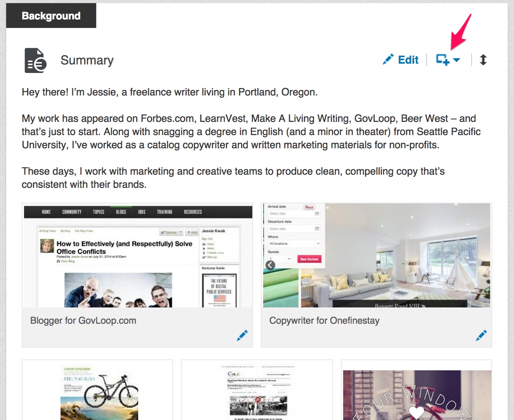Click the Pin it button on Onefinestay thumbnail
The width and height of the screenshot is (514, 420).
pyautogui.click(x=309, y=207)
